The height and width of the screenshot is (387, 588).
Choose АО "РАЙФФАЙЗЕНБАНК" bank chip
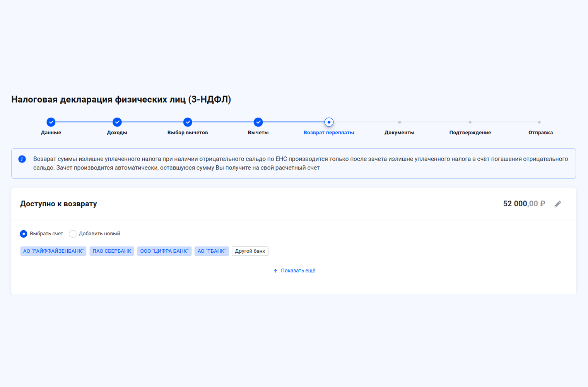coord(53,251)
